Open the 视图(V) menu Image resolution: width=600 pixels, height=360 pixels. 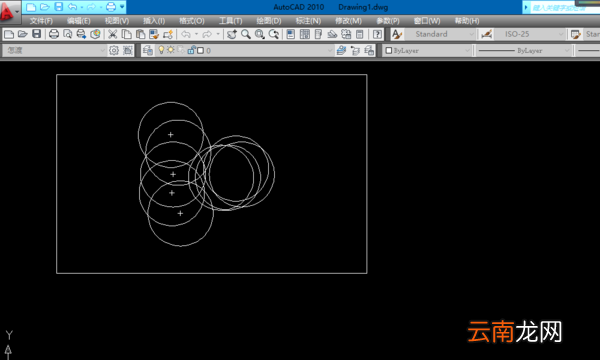pos(117,21)
